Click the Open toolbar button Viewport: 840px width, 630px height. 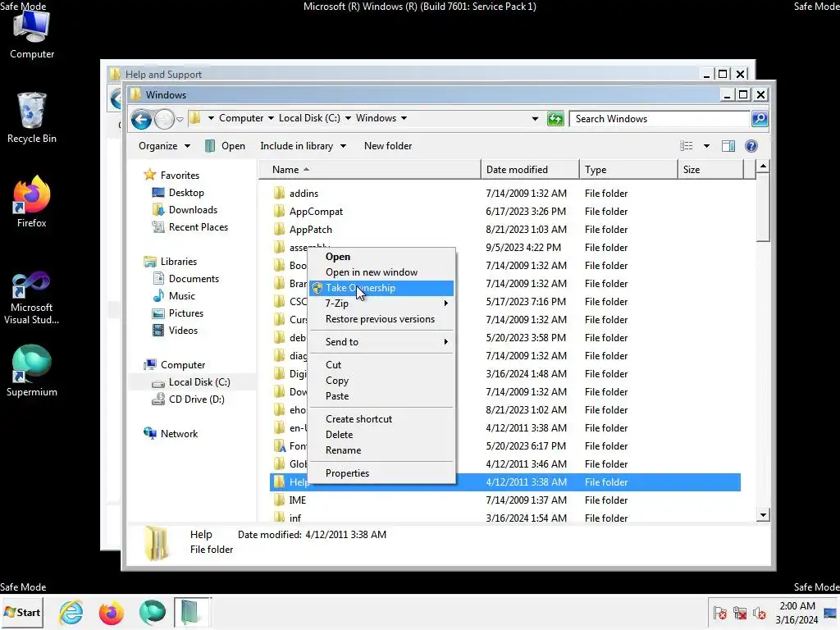226,146
